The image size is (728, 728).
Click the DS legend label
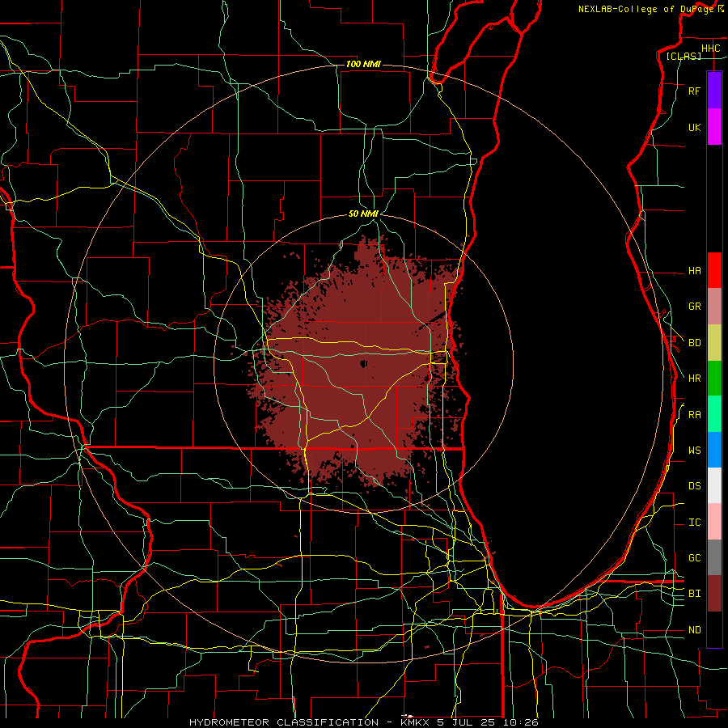(694, 486)
